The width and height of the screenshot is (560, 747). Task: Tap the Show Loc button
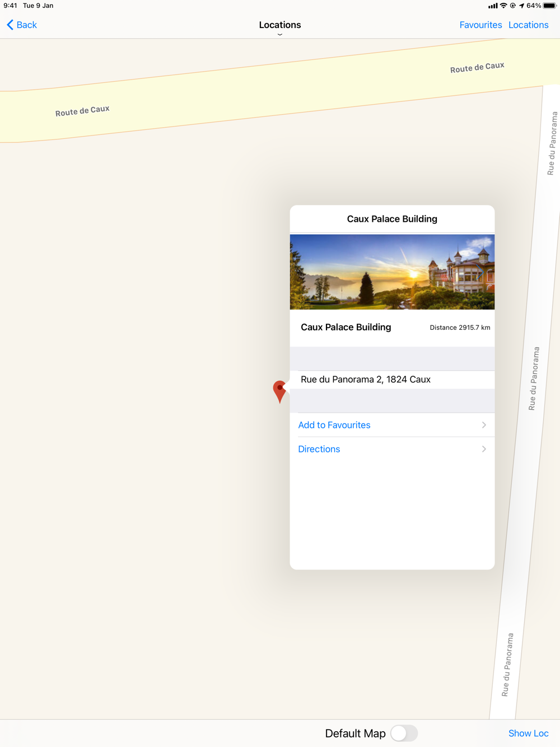[x=528, y=733]
